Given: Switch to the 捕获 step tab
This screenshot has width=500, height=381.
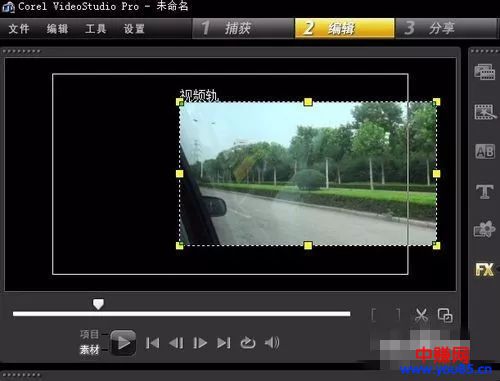Looking at the screenshot, I should click(x=243, y=28).
